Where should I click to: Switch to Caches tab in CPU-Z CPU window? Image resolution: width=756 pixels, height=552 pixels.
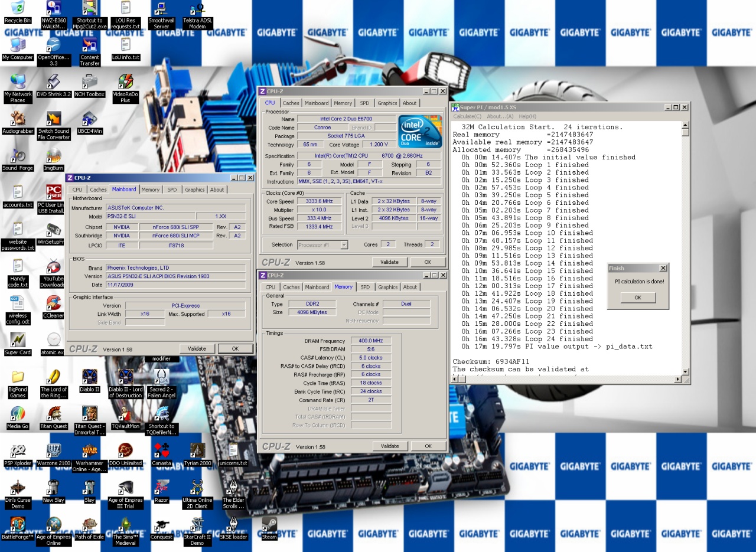pos(291,103)
